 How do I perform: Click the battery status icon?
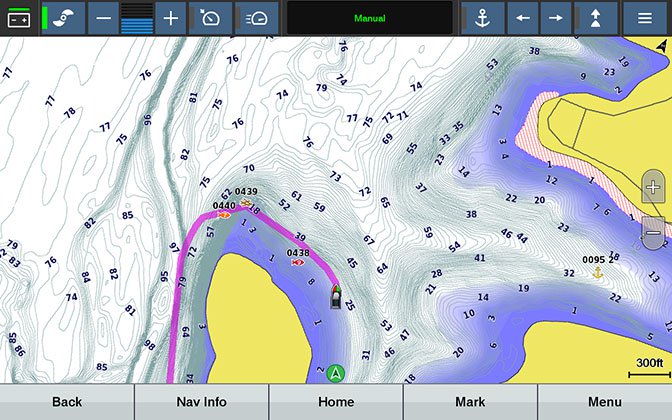[19, 18]
